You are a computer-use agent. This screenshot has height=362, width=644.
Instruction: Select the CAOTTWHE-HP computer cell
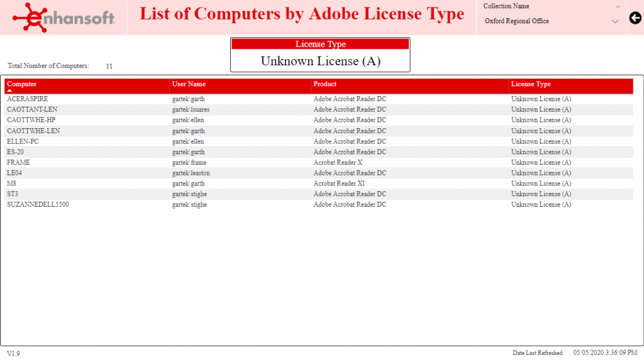(x=31, y=120)
